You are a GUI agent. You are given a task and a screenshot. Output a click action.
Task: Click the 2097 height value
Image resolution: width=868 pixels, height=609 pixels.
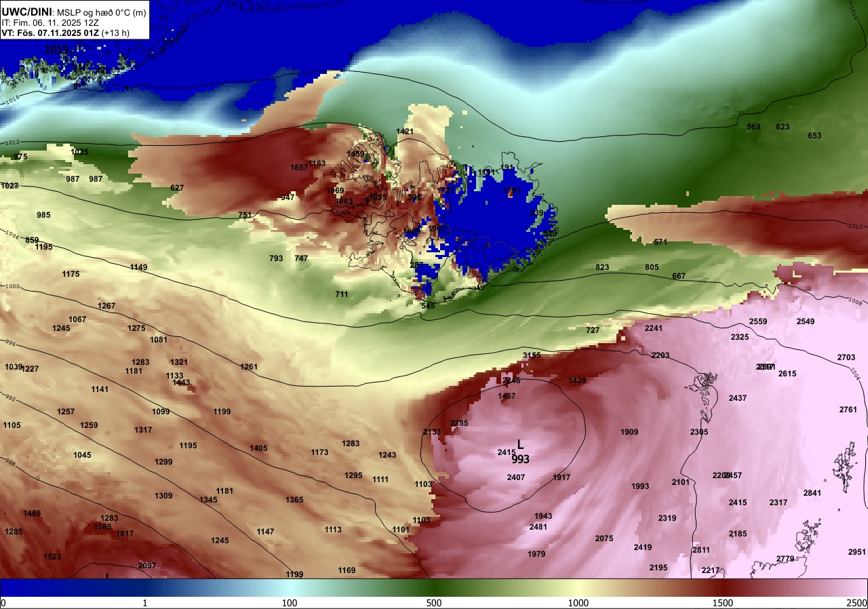tap(147, 566)
